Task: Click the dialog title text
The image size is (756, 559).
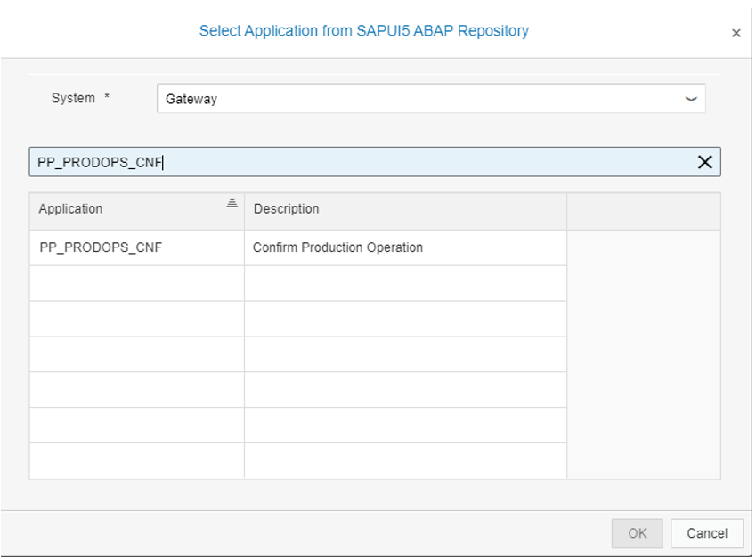Action: coord(364,31)
